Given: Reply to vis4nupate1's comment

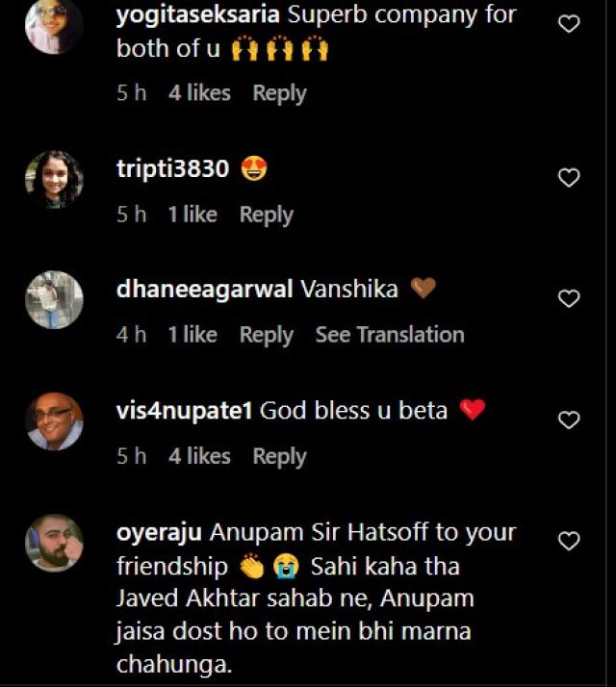Looking at the screenshot, I should click(280, 457).
